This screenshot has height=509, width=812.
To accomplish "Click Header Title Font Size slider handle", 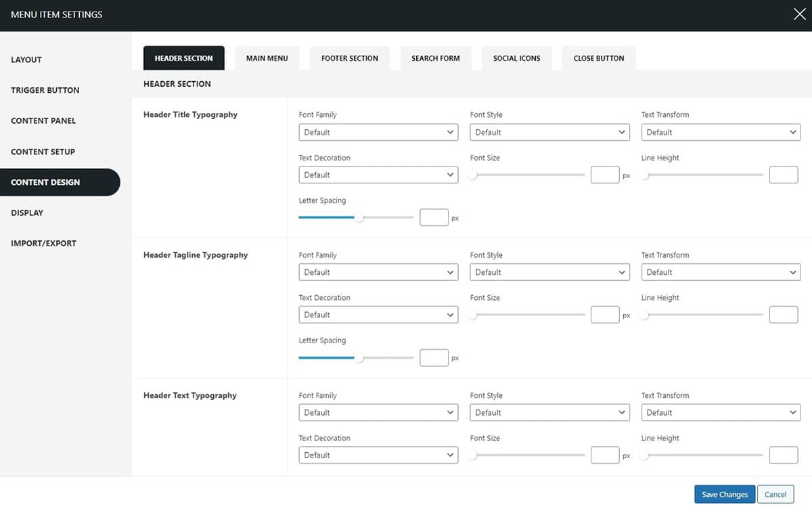I will [x=473, y=175].
